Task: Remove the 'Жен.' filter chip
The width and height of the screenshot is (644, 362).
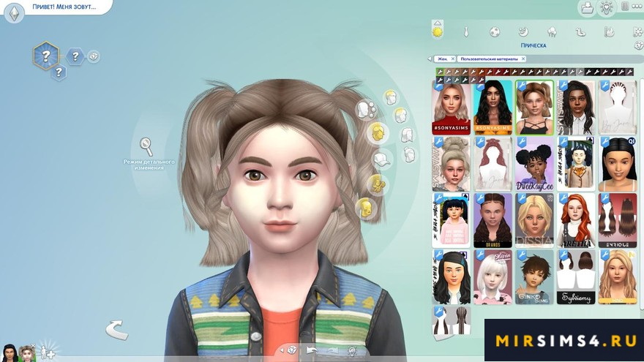Action: coord(452,59)
